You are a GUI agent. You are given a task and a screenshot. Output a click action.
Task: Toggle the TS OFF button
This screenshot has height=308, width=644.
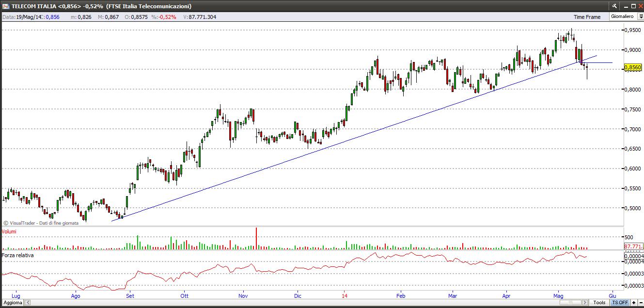(x=620, y=302)
